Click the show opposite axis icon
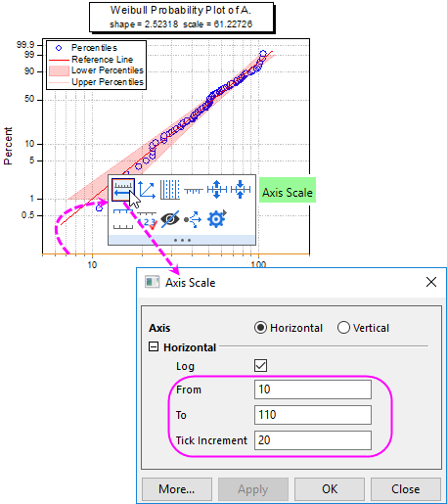Viewport: 447px width, 504px height. [123, 219]
